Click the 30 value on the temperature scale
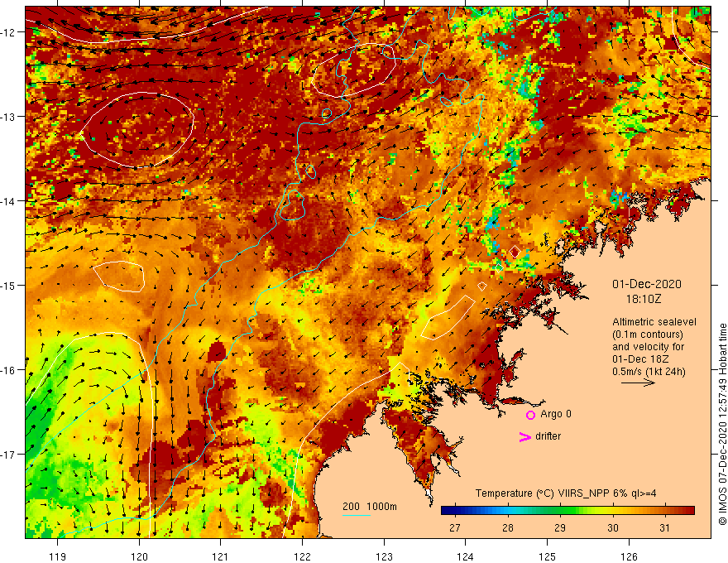The height and width of the screenshot is (563, 728). point(613,527)
